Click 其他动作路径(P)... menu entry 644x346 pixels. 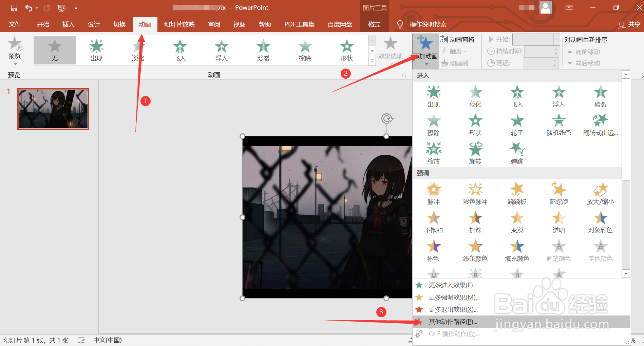coord(522,322)
